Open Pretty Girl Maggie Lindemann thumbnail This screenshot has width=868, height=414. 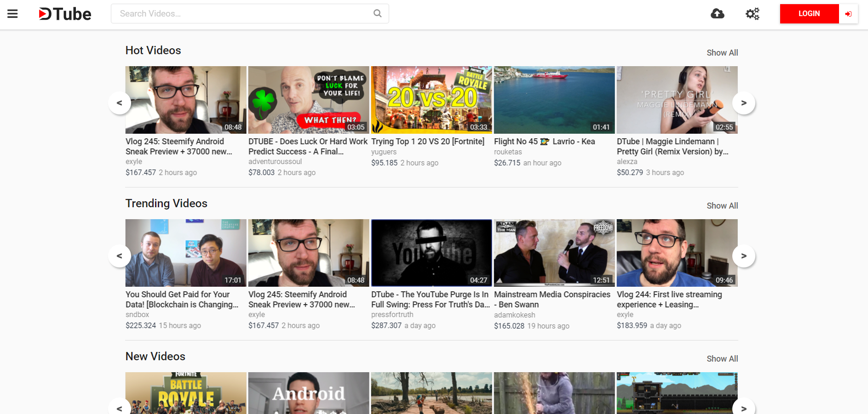click(x=677, y=100)
